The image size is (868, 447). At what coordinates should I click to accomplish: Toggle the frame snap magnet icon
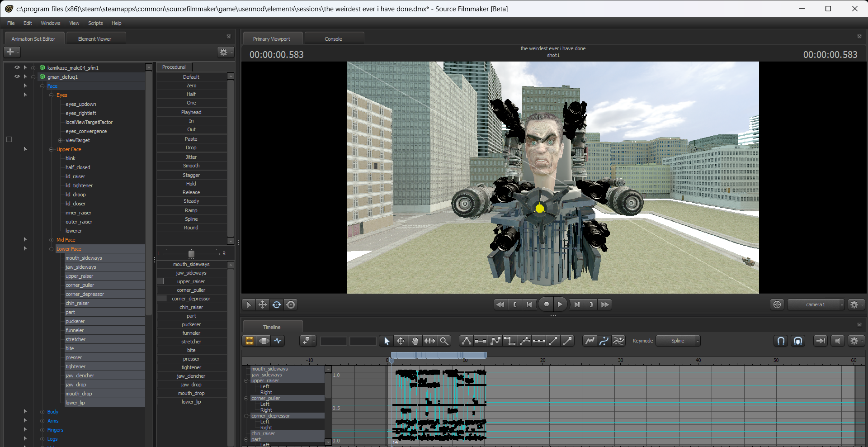point(798,341)
